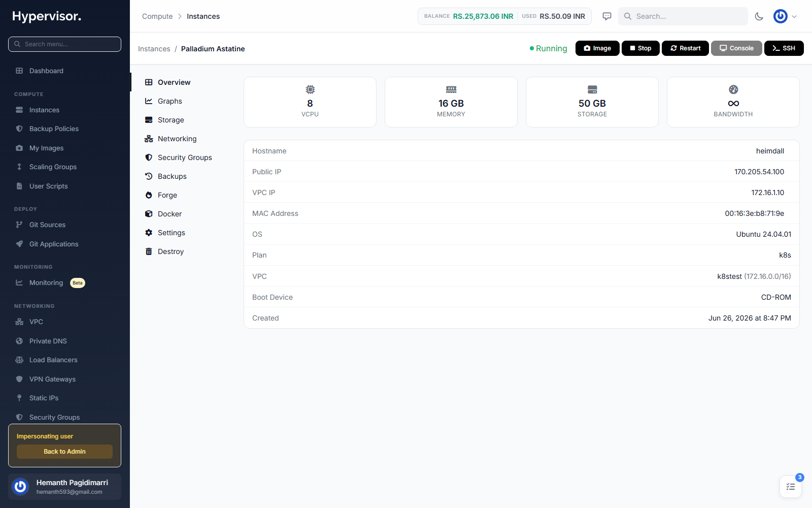Focus the Search menu field
The width and height of the screenshot is (812, 508).
point(64,44)
